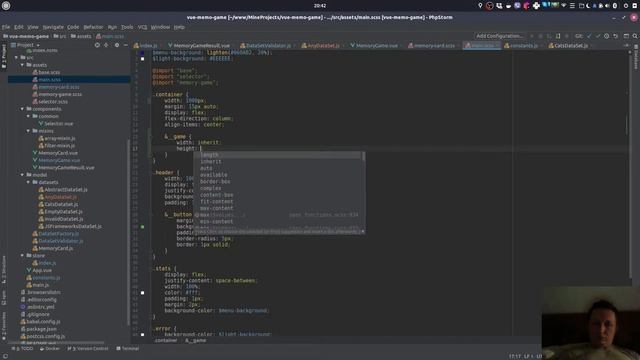
Task: Switch to the constants.js editor tab
Action: pos(521,45)
